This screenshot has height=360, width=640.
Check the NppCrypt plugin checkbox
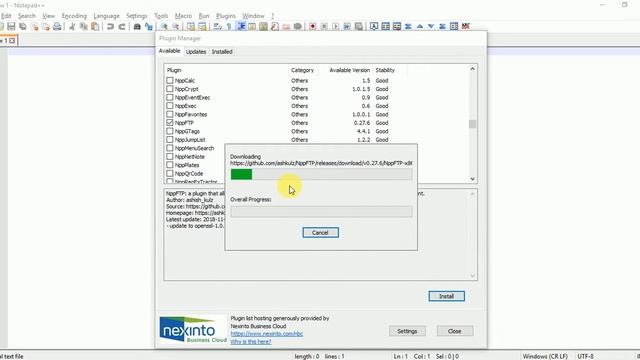click(170, 89)
